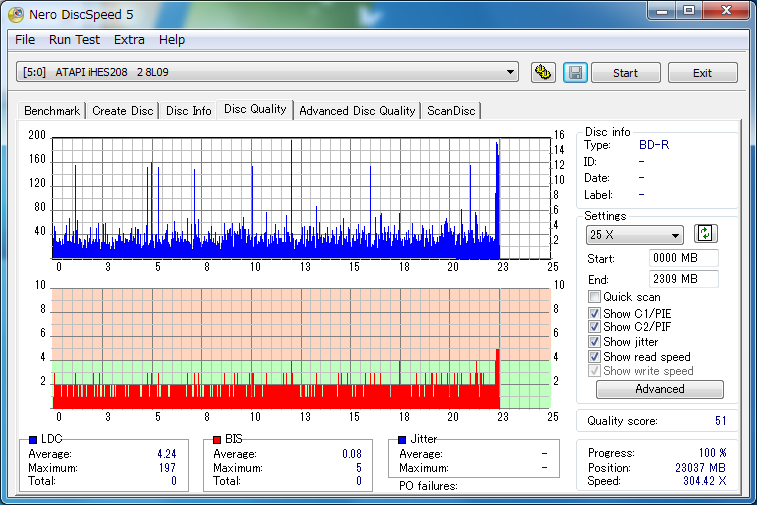Open the drive selection dropdown ATAPI iHES208
The height and width of the screenshot is (505, 757).
[267, 72]
